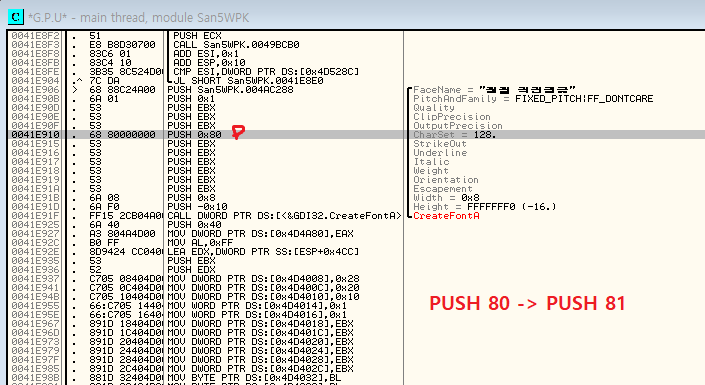Image resolution: width=705 pixels, height=385 pixels.
Task: Click MOV DWORD PTR DS:[0x4D4010],0x10 line
Action: click(263, 296)
